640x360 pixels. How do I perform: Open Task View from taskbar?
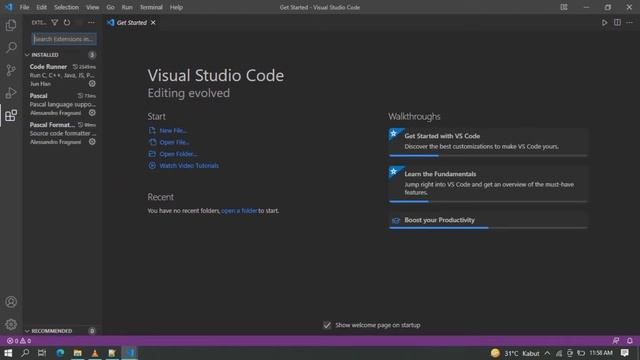point(42,353)
